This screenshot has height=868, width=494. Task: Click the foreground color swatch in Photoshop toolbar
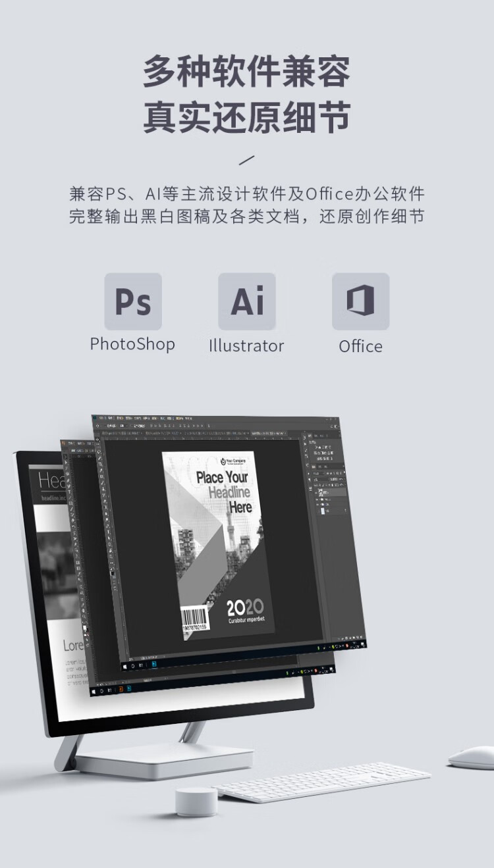111,573
